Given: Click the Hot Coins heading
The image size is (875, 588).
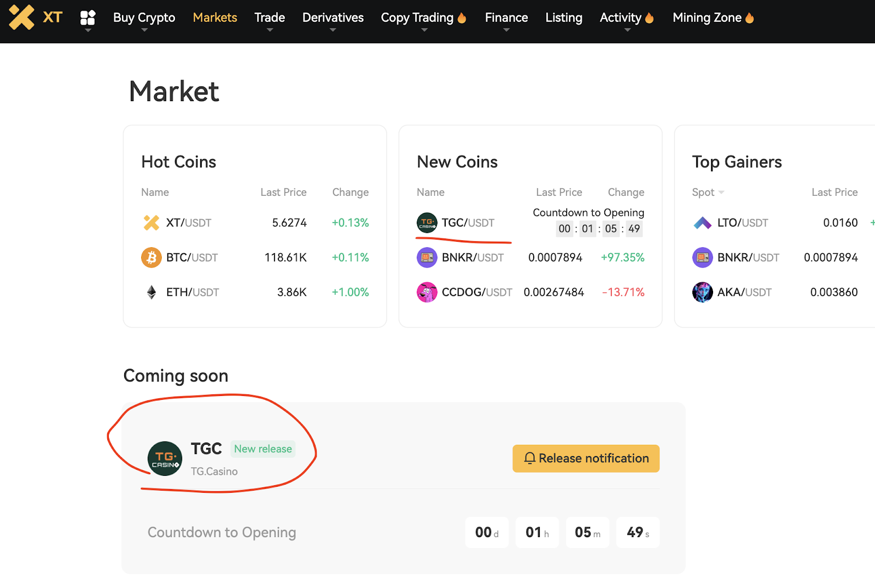Looking at the screenshot, I should click(x=179, y=162).
